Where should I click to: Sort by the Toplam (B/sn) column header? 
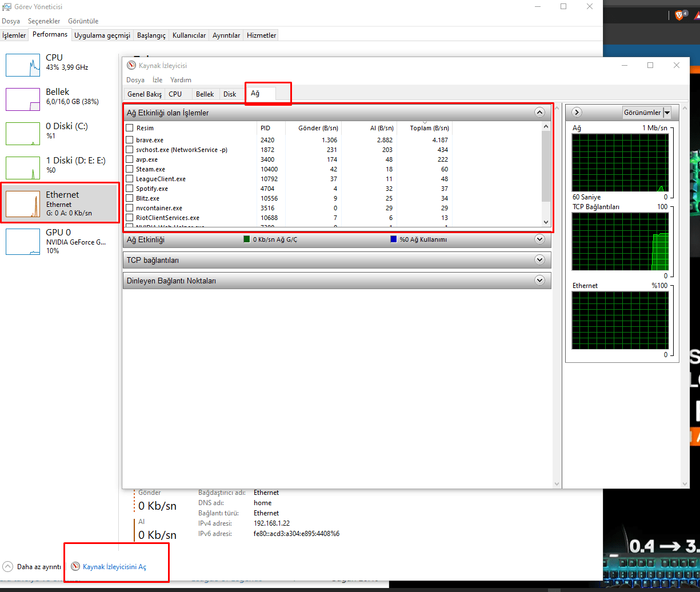(425, 128)
